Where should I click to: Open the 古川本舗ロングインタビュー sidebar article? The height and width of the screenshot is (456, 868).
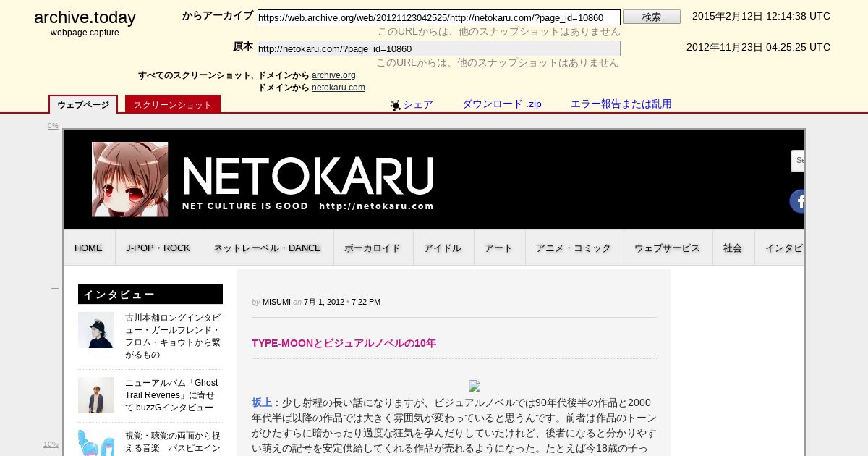[x=173, y=337]
